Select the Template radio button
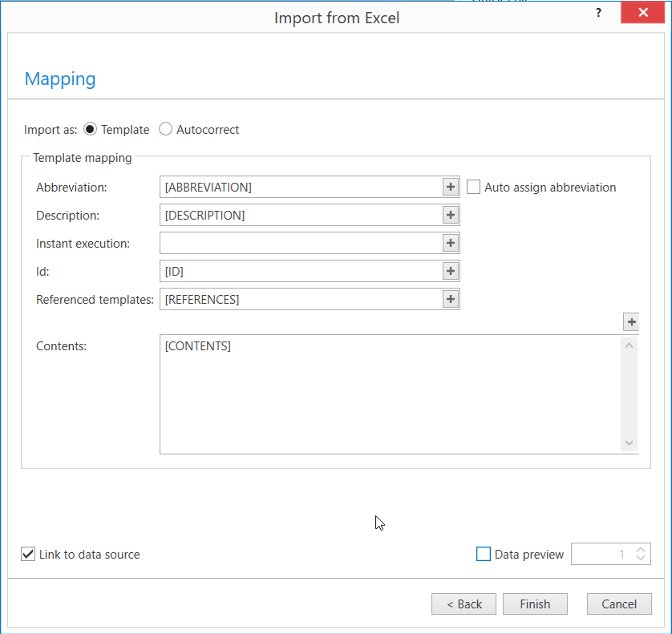This screenshot has width=672, height=634. (90, 129)
